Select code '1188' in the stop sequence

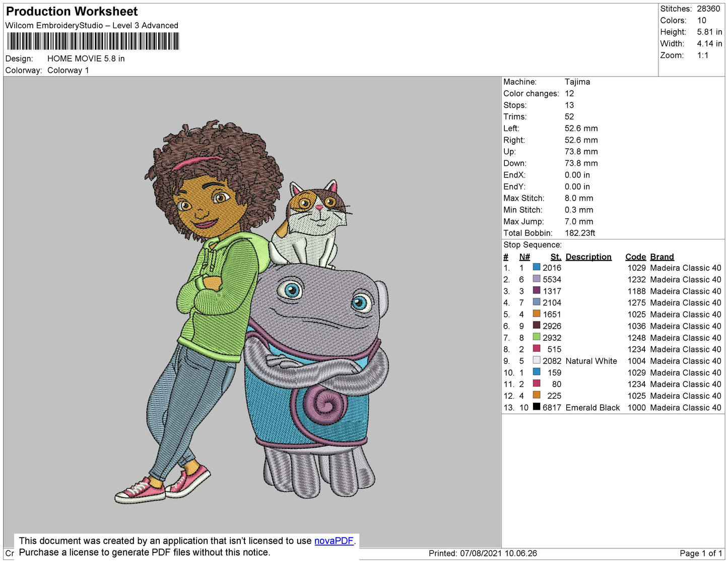pos(637,291)
